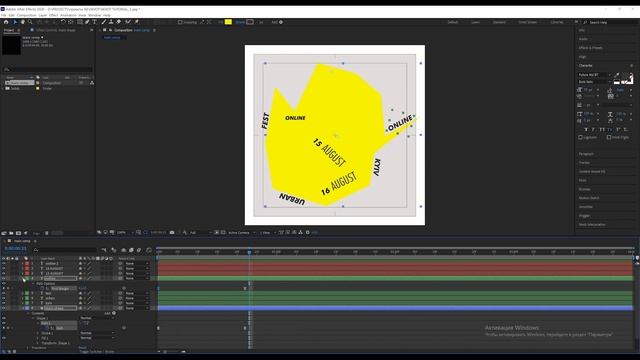Open the Paragraph panel
The width and height of the screenshot is (640, 360).
pos(586,154)
